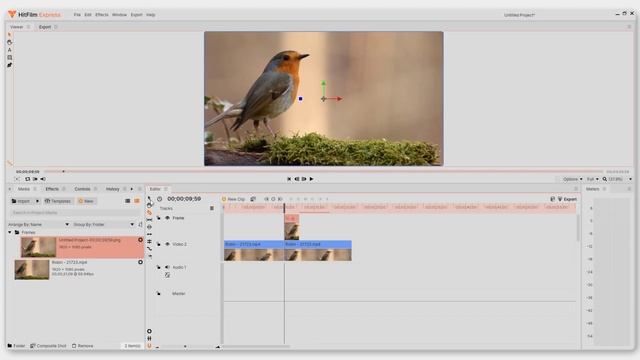Viewport: 640px width, 360px height.
Task: Open the Arrange By Name dropdown
Action: click(x=38, y=224)
